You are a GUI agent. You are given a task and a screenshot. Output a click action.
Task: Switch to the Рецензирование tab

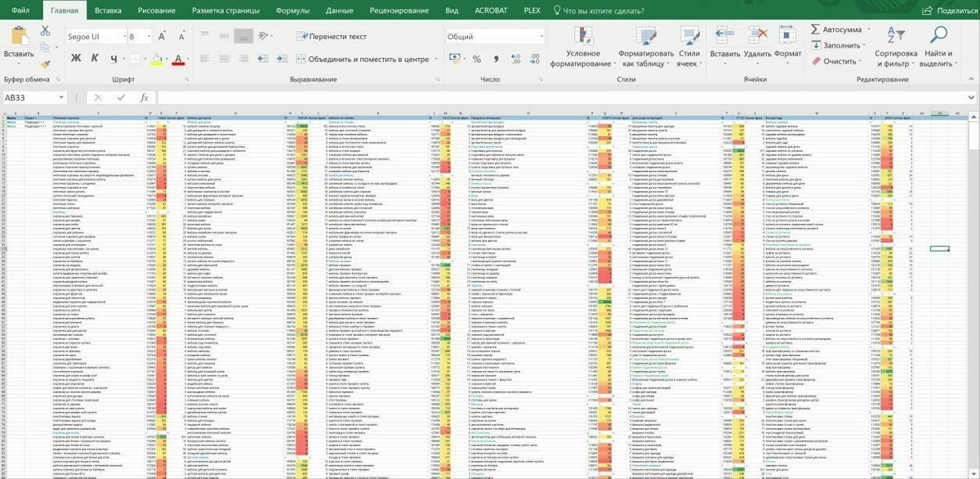tap(399, 11)
